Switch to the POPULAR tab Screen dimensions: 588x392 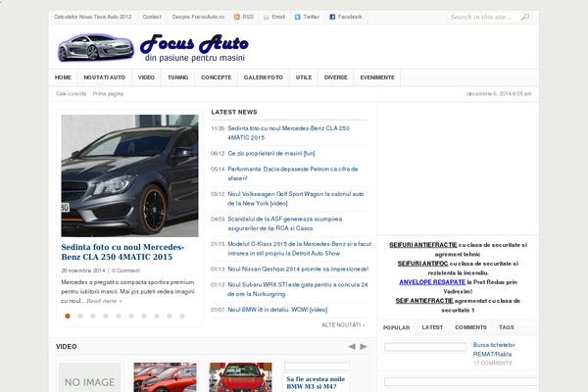click(x=396, y=328)
